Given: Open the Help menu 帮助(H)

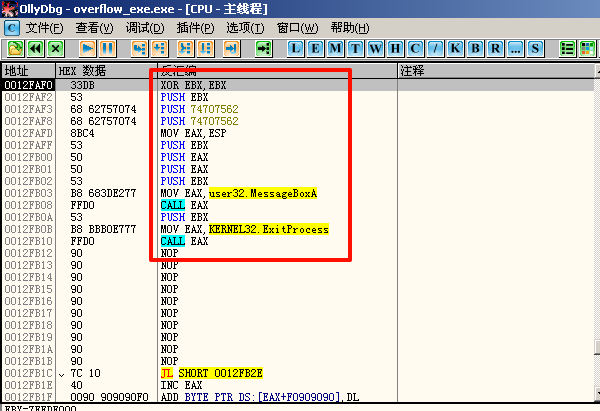Looking at the screenshot, I should coord(350,28).
